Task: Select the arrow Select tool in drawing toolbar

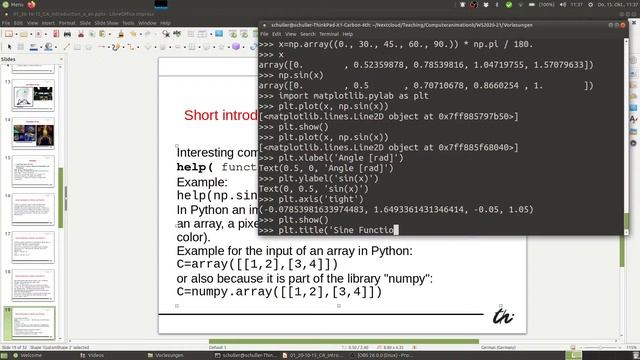Action: [x=9, y=47]
